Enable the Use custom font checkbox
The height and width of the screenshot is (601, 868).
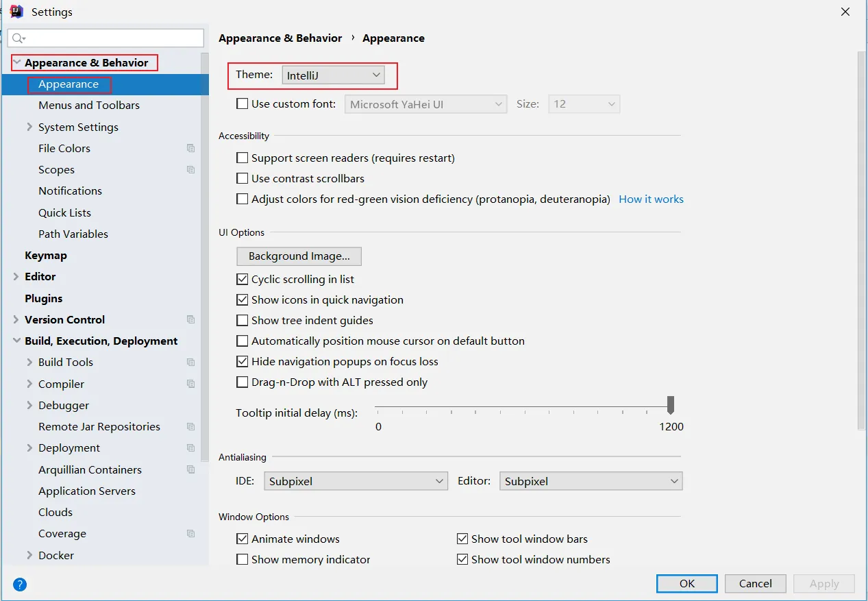tap(242, 104)
